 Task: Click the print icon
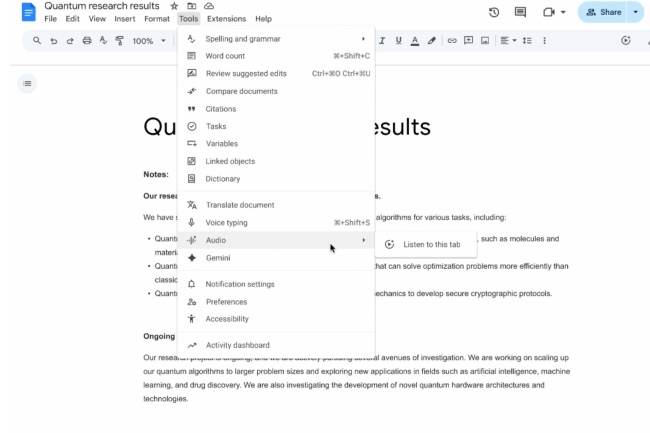pos(87,41)
